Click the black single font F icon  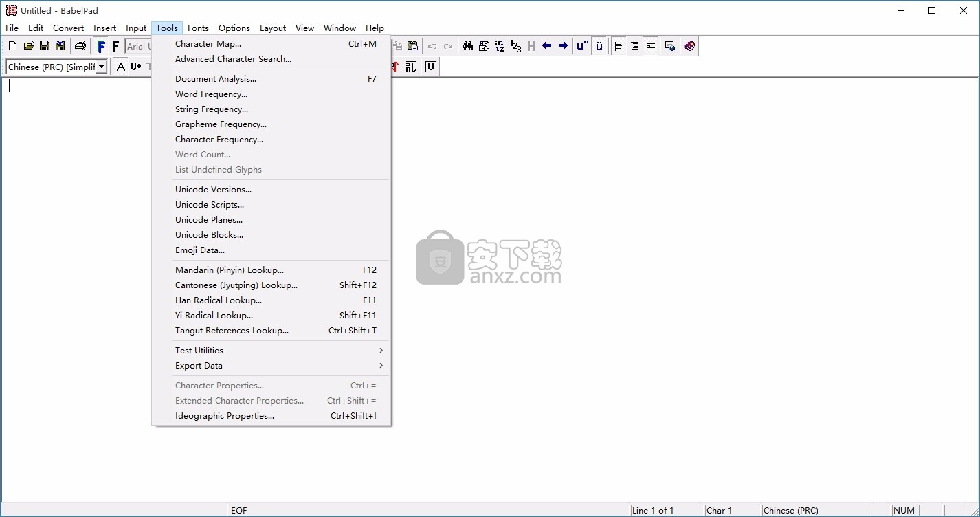point(115,46)
